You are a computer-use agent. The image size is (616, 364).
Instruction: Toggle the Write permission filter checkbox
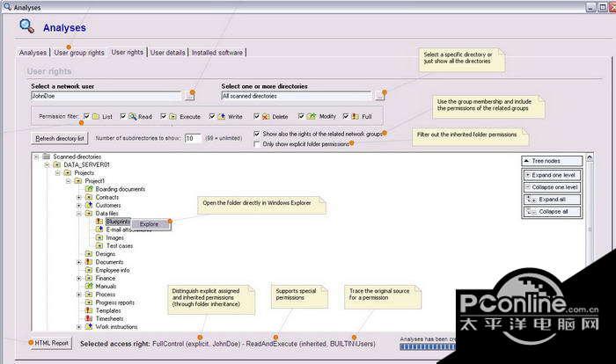tap(212, 116)
